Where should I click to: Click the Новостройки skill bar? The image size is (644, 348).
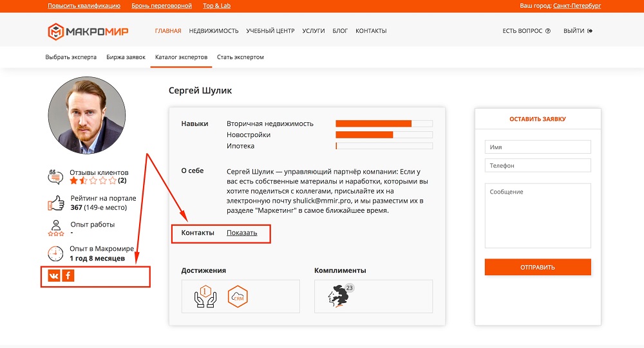tap(384, 134)
